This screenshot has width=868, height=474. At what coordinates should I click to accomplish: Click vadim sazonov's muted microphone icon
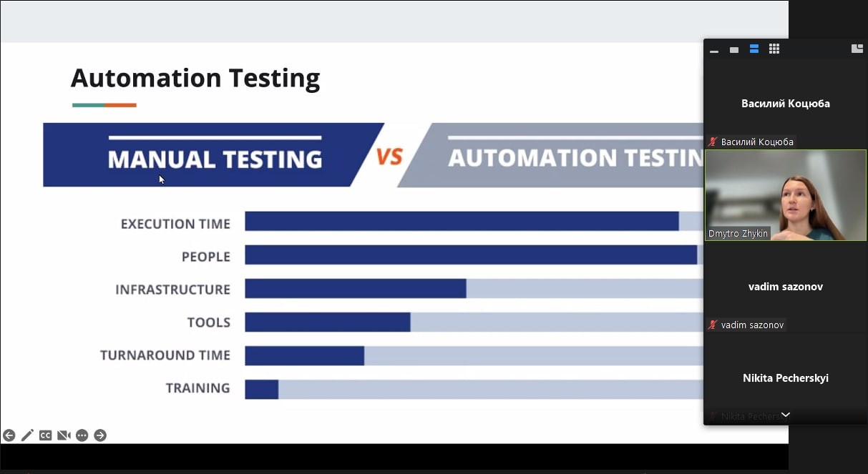(712, 325)
